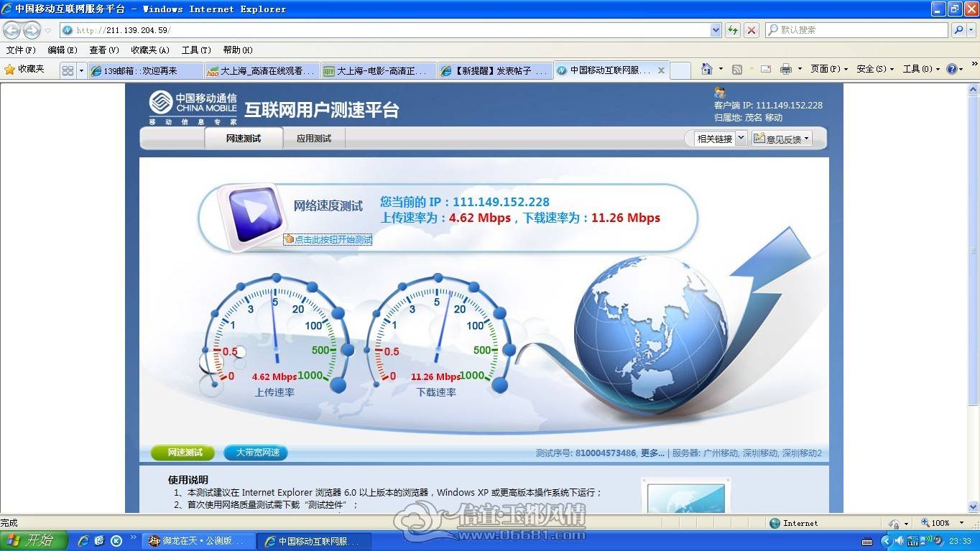Click the search magnifier button

(958, 30)
